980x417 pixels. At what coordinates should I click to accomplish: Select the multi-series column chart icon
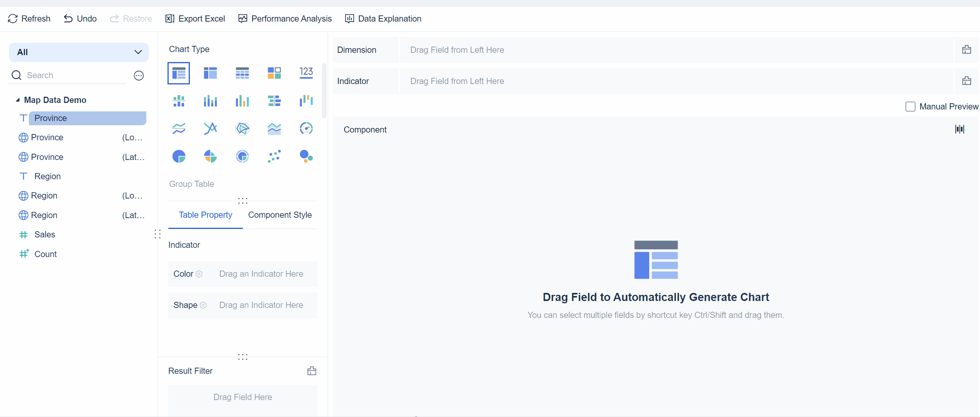242,101
